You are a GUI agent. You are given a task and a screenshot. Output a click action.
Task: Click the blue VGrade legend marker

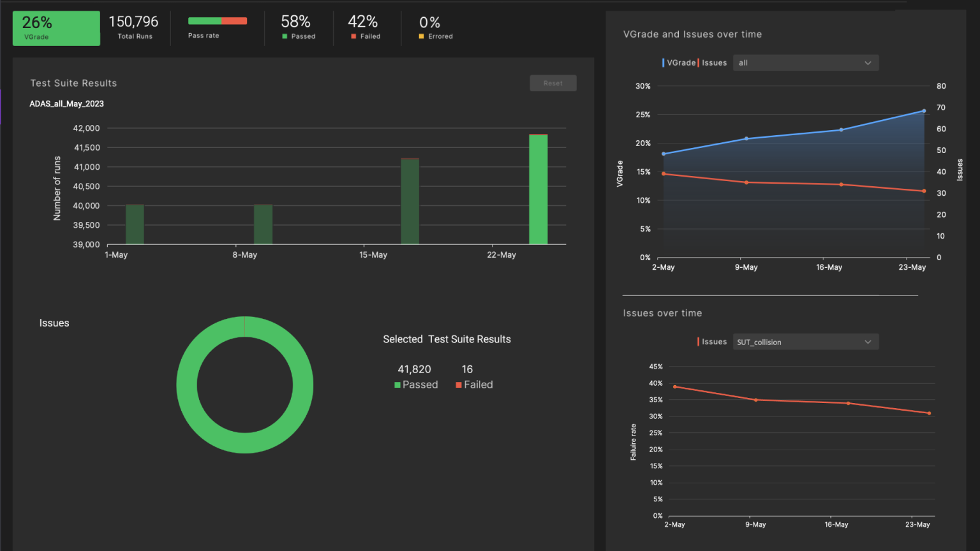coord(664,62)
